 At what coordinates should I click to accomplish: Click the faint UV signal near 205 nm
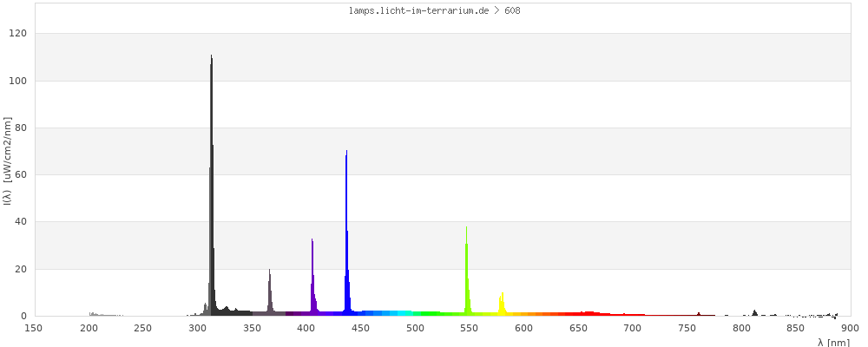point(93,314)
